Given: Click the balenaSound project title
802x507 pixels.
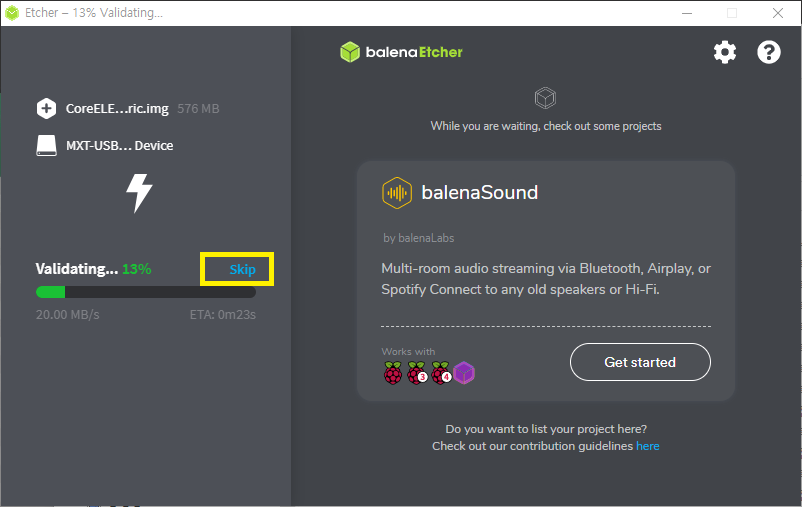Looking at the screenshot, I should tap(480, 193).
